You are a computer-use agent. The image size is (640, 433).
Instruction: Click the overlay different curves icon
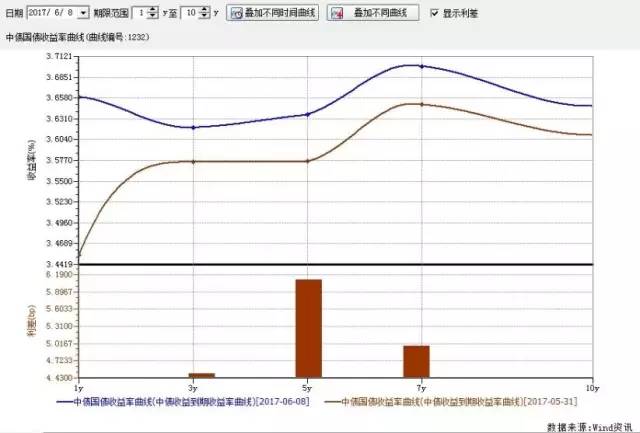coord(338,14)
